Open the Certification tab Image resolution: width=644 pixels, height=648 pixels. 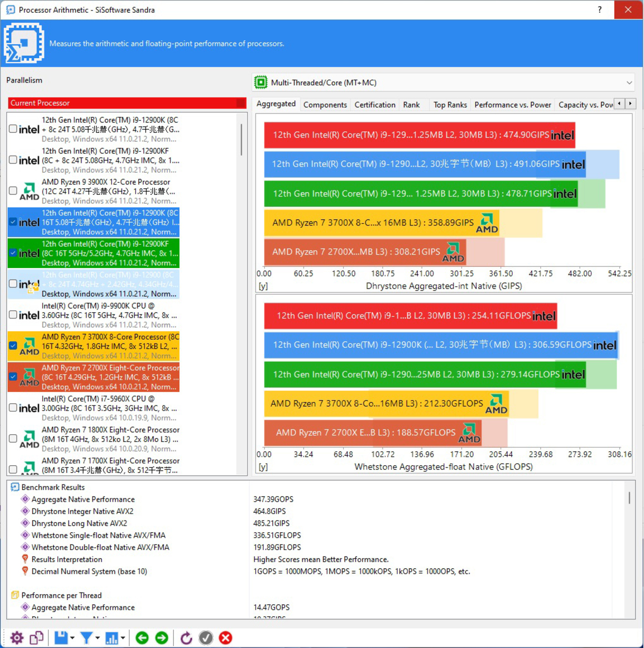[x=375, y=105]
